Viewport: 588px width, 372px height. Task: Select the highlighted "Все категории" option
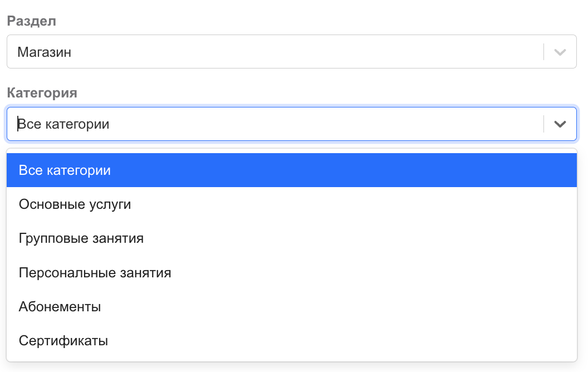pyautogui.click(x=65, y=170)
